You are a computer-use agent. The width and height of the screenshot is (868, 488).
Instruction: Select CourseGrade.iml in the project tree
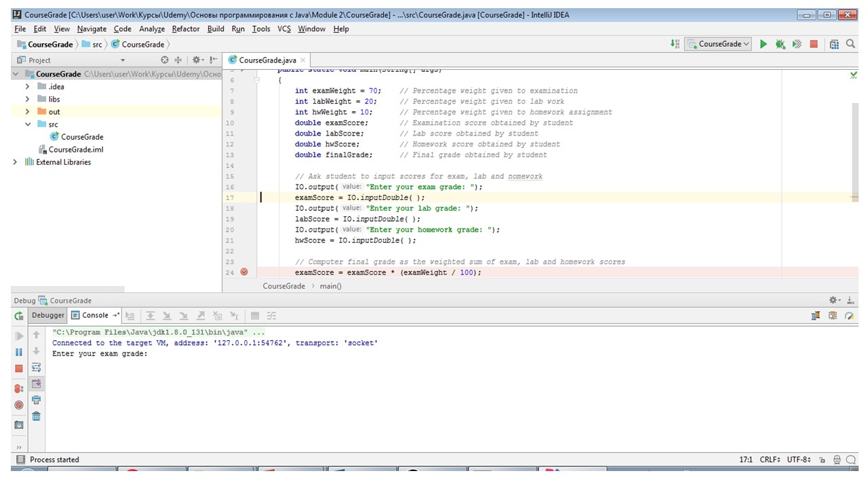coord(75,150)
